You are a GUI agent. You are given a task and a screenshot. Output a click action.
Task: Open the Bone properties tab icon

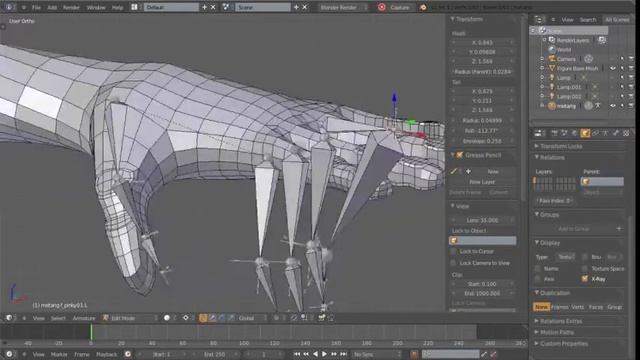[x=616, y=133]
